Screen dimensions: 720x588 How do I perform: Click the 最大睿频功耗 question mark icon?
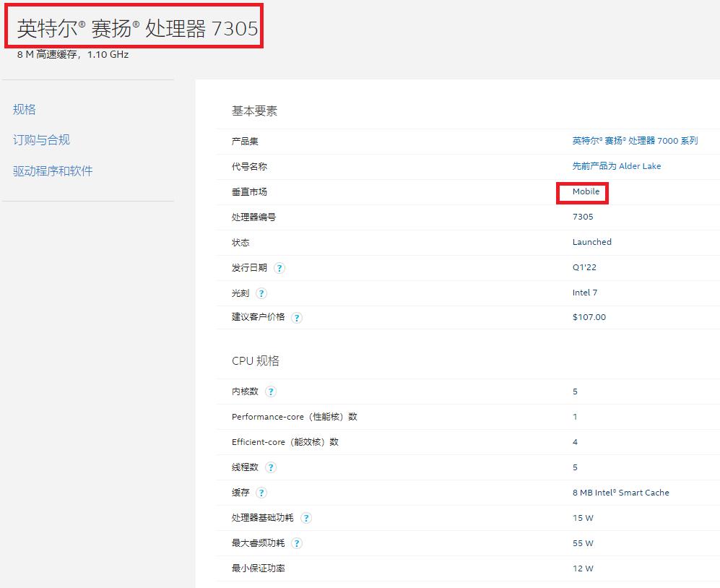296,542
